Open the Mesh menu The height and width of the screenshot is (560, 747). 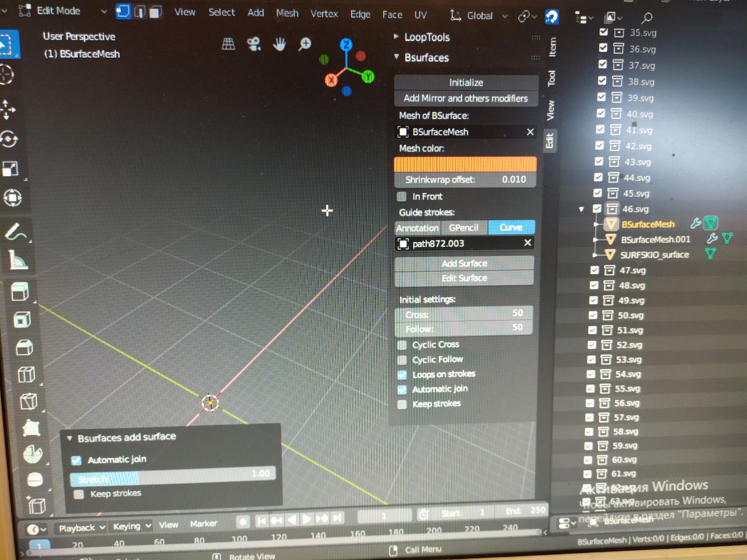(x=287, y=13)
